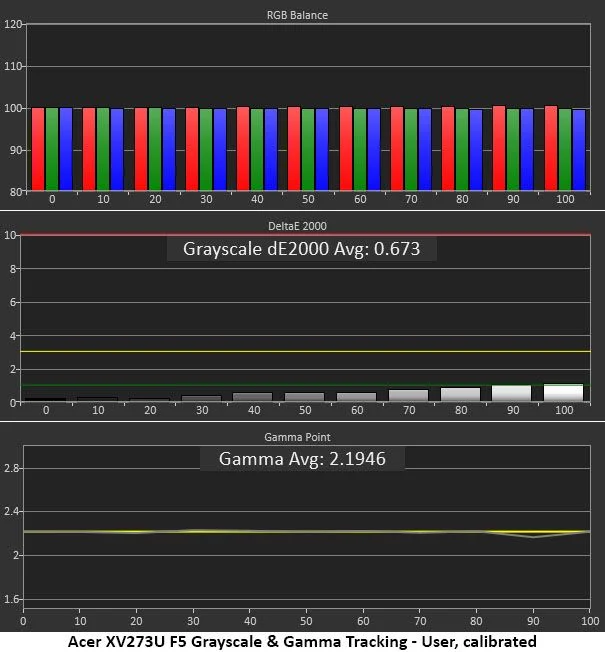
Task: Click the yellow threshold line at 3
Action: click(x=305, y=351)
